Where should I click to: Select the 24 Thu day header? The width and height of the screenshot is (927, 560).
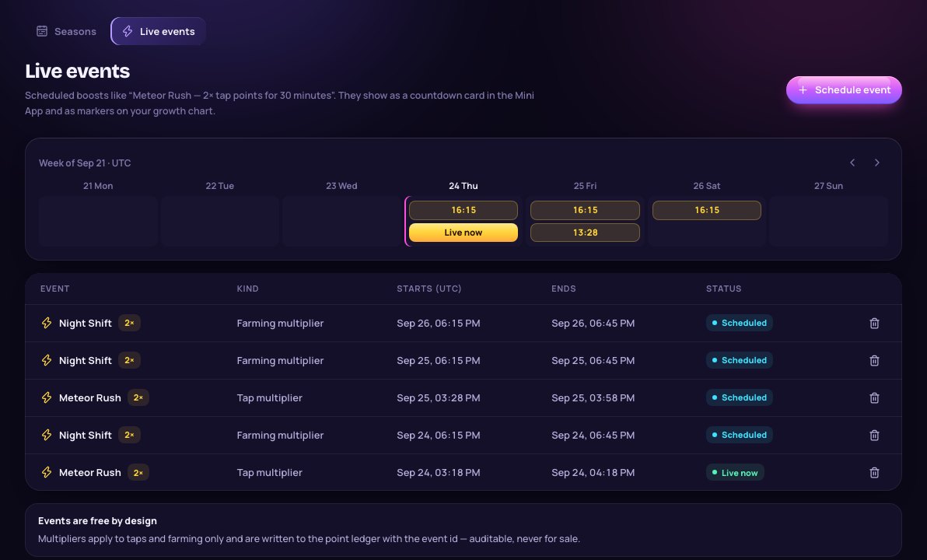(x=463, y=186)
